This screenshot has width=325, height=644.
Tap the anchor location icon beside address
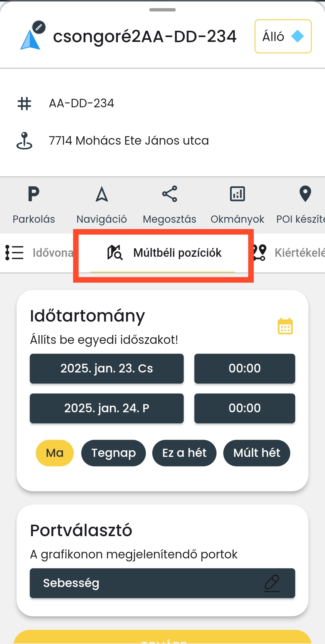click(x=24, y=141)
